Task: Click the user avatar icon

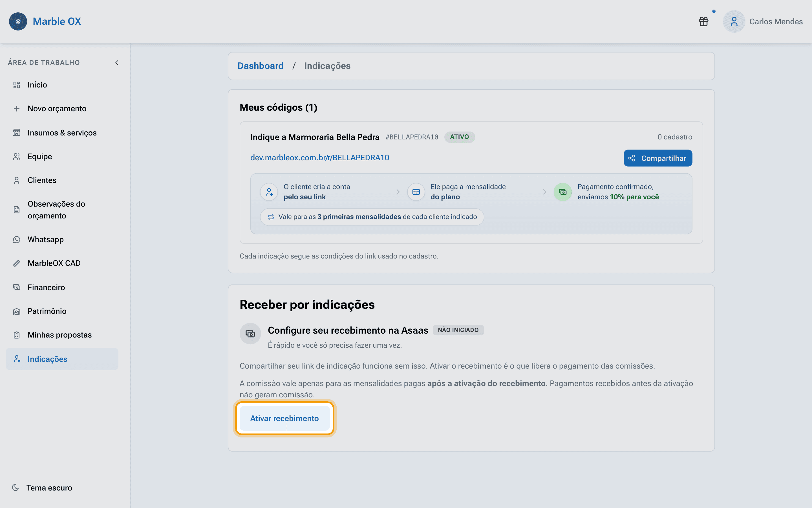Action: 734,21
